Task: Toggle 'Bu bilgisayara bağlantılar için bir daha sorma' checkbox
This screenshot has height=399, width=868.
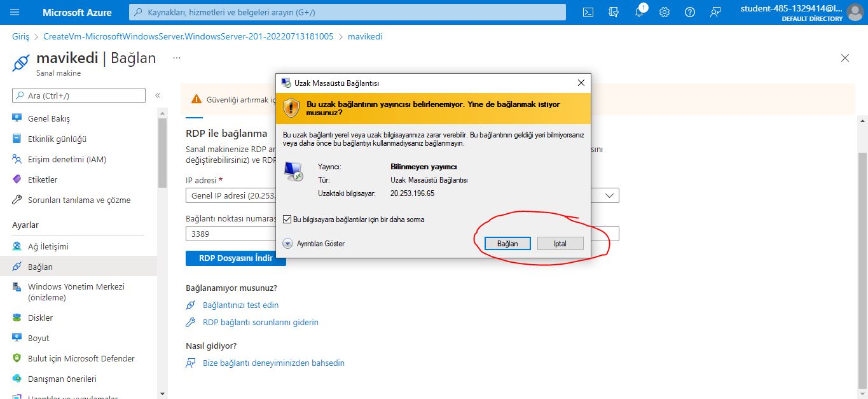Action: point(287,220)
